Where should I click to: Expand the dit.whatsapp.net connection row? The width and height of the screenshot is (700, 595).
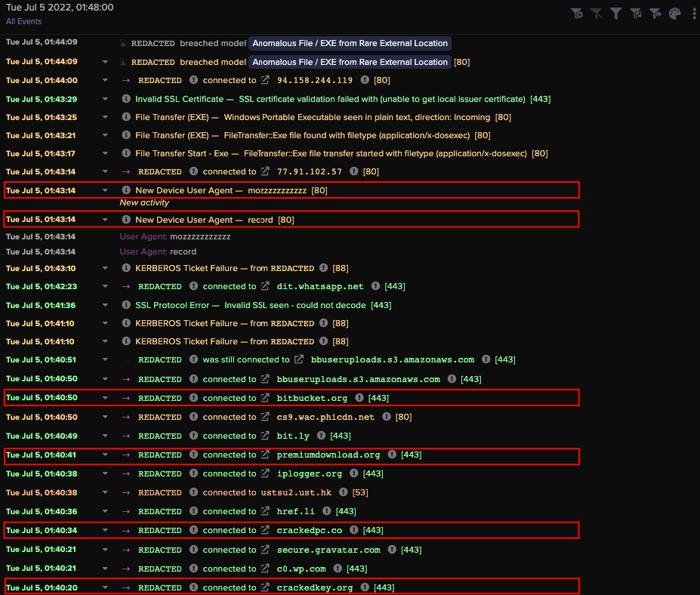point(105,286)
